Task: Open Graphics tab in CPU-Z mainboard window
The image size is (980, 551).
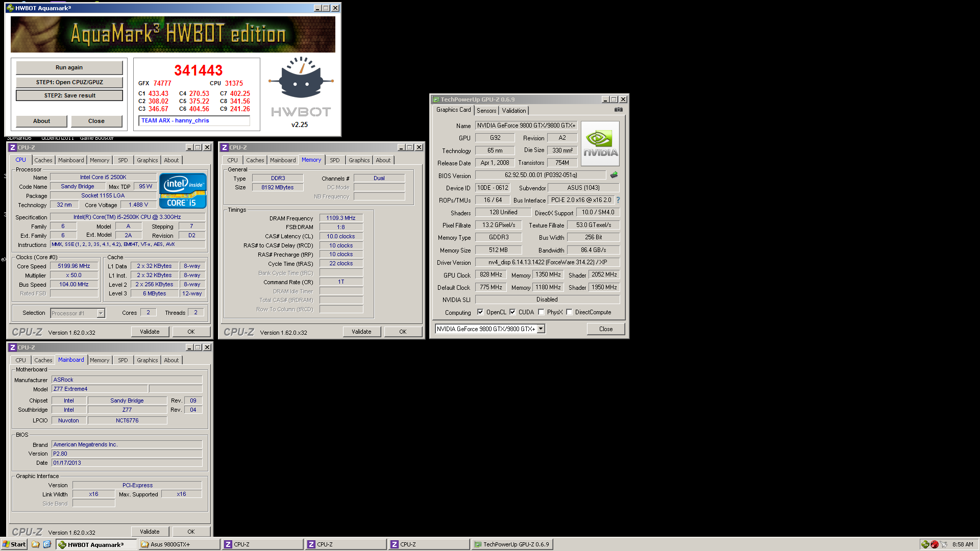Action: 147,360
